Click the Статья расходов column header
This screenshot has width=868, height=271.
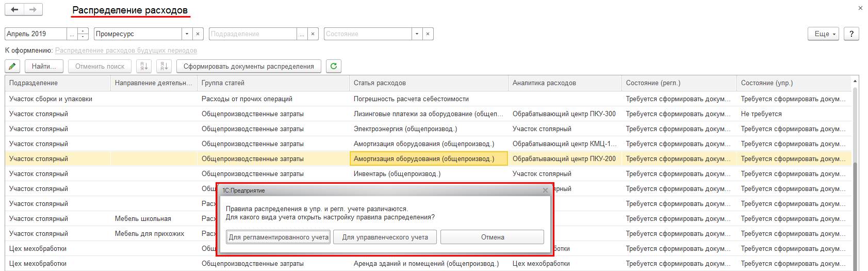[380, 83]
